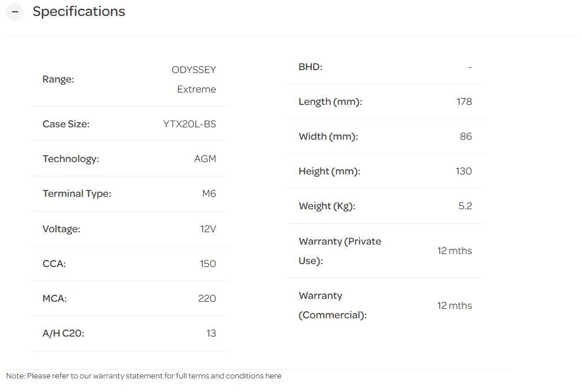Select the Height (mm) value 130
Image resolution: width=582 pixels, height=392 pixels.
[x=463, y=171]
